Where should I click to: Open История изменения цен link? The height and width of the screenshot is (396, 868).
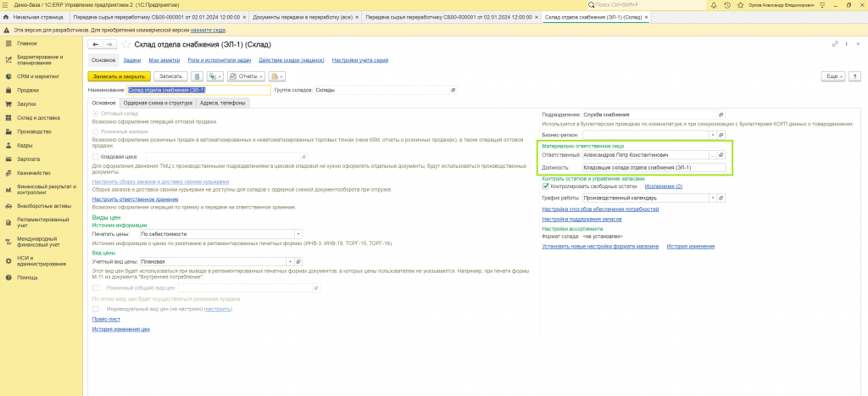(120, 330)
